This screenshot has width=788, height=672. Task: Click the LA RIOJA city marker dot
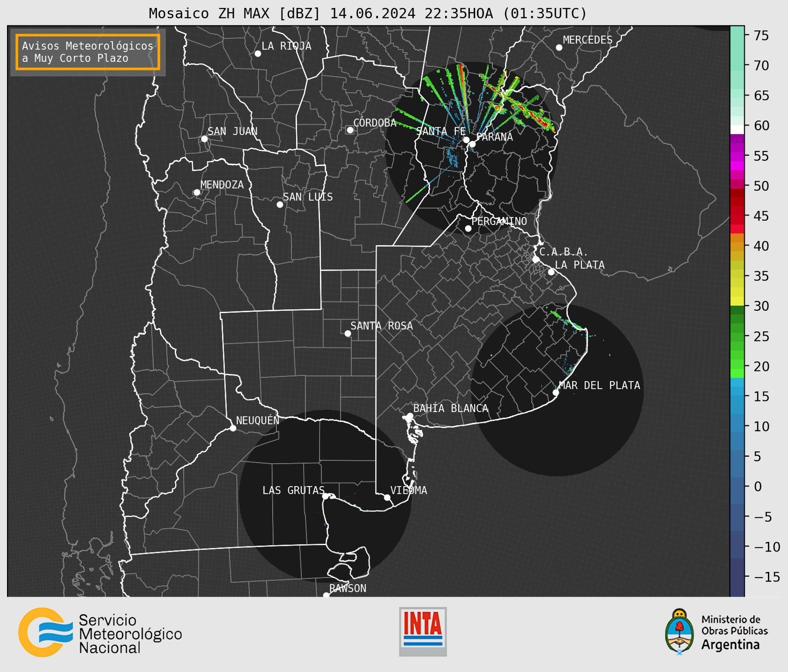[258, 54]
